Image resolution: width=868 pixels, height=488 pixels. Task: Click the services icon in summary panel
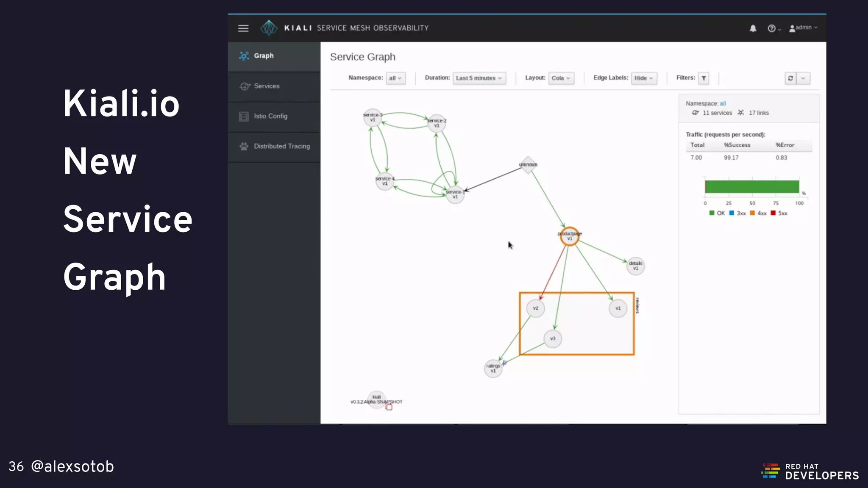tap(696, 113)
